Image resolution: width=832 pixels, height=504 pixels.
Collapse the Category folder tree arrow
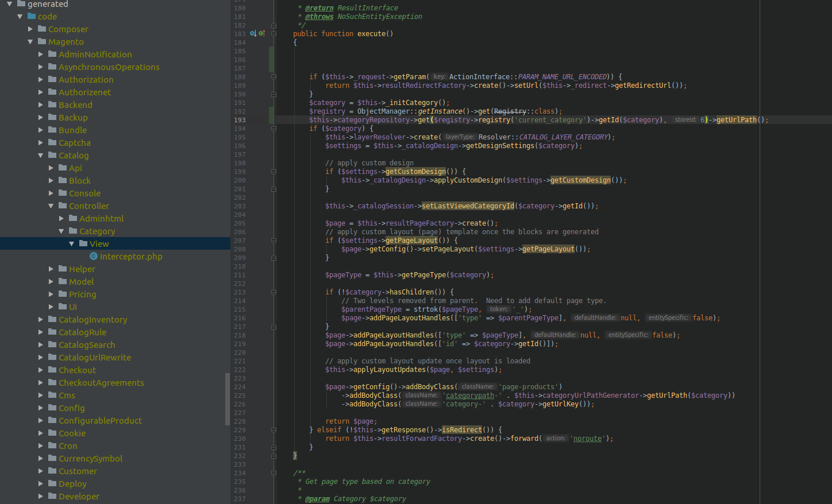(x=61, y=231)
